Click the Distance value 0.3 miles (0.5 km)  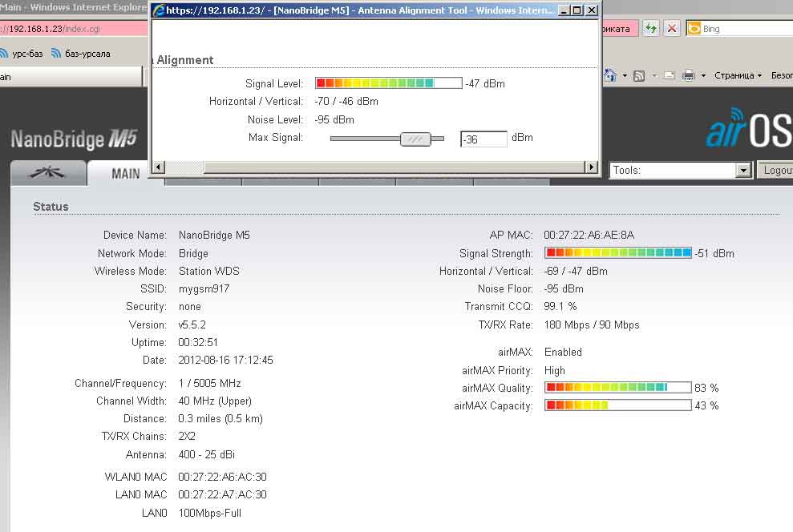tap(221, 419)
